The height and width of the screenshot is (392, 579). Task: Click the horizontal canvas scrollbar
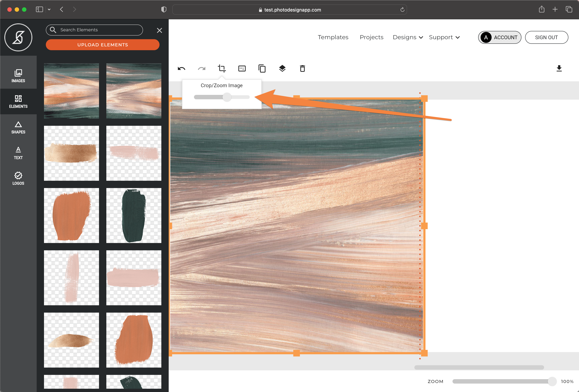coord(479,367)
